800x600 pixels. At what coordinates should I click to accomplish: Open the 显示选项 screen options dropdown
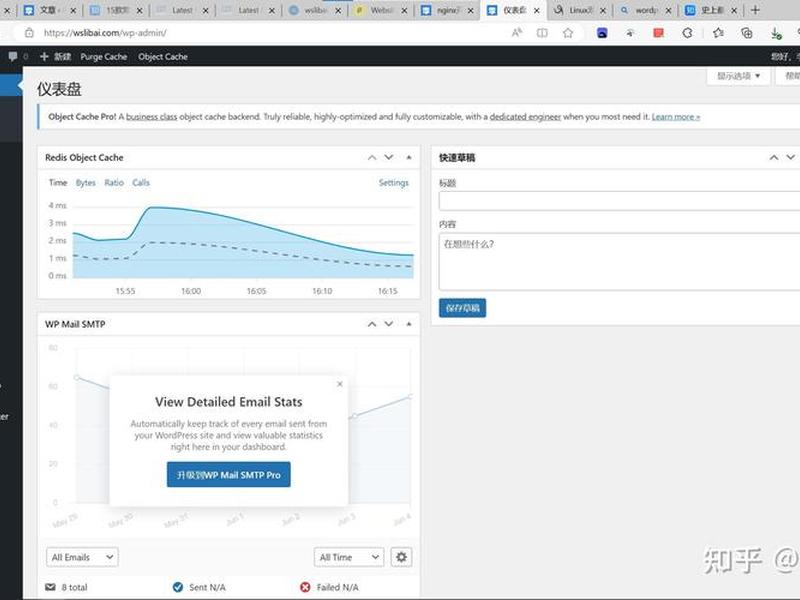pos(738,76)
